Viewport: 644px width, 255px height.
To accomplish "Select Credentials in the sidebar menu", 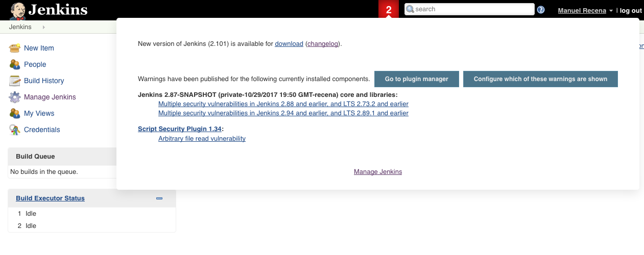I will (x=42, y=130).
